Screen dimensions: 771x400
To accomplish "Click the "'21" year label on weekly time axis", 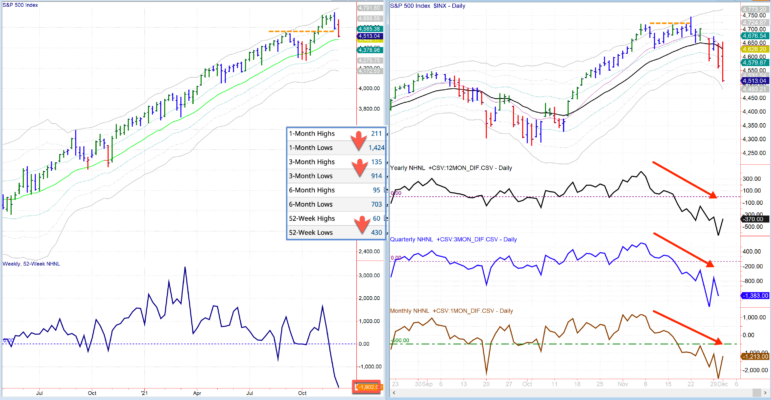I will 144,393.
